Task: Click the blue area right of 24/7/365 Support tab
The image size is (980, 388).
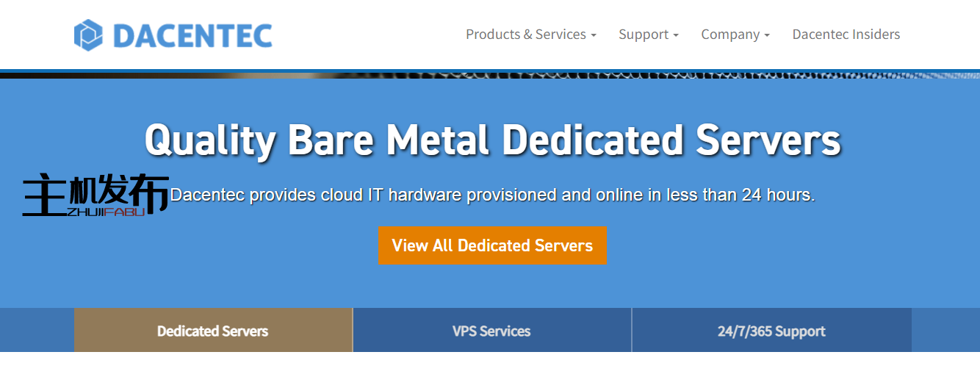Action: 945,331
